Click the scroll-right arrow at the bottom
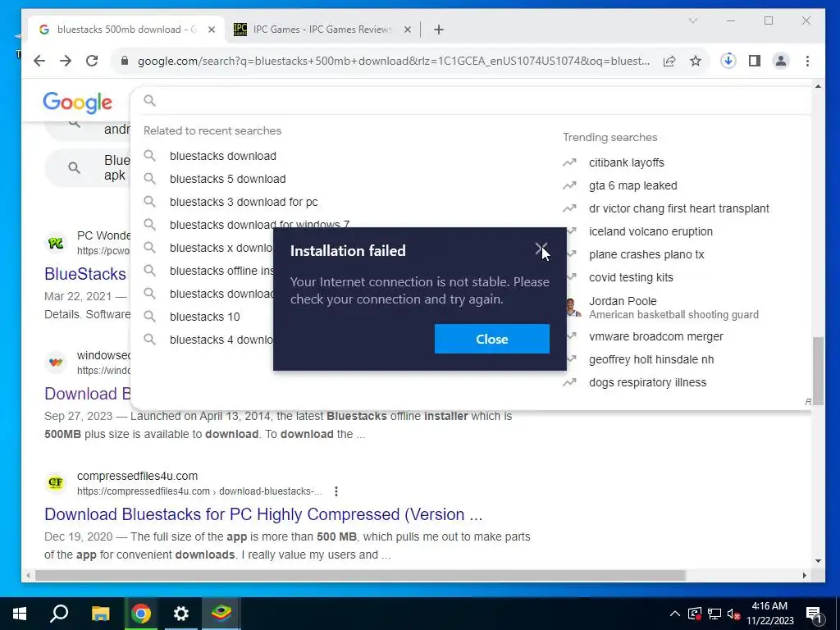 pos(804,575)
